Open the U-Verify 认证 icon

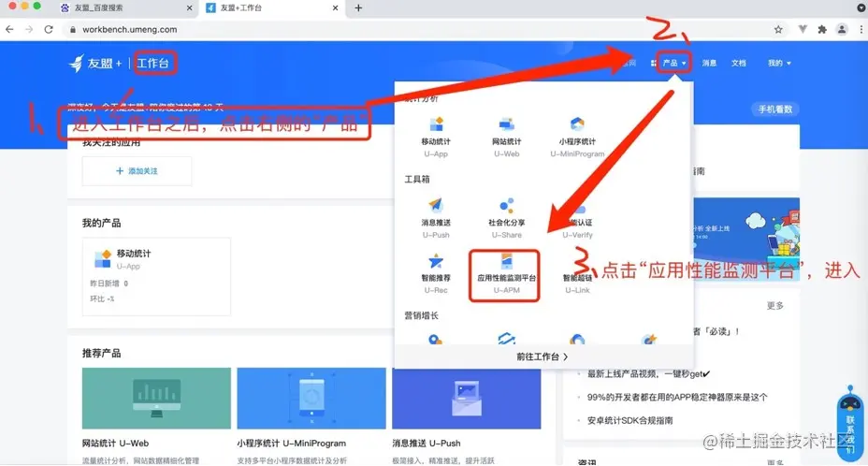pyautogui.click(x=578, y=210)
